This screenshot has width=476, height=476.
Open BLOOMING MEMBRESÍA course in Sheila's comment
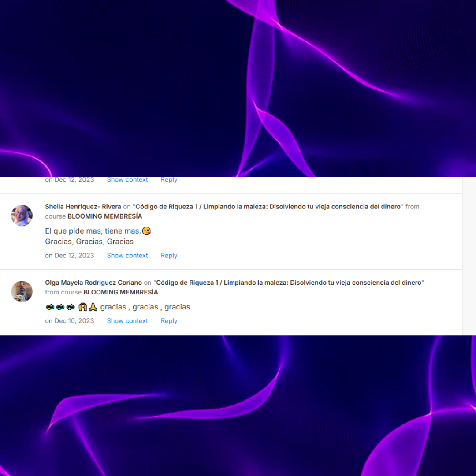(105, 216)
